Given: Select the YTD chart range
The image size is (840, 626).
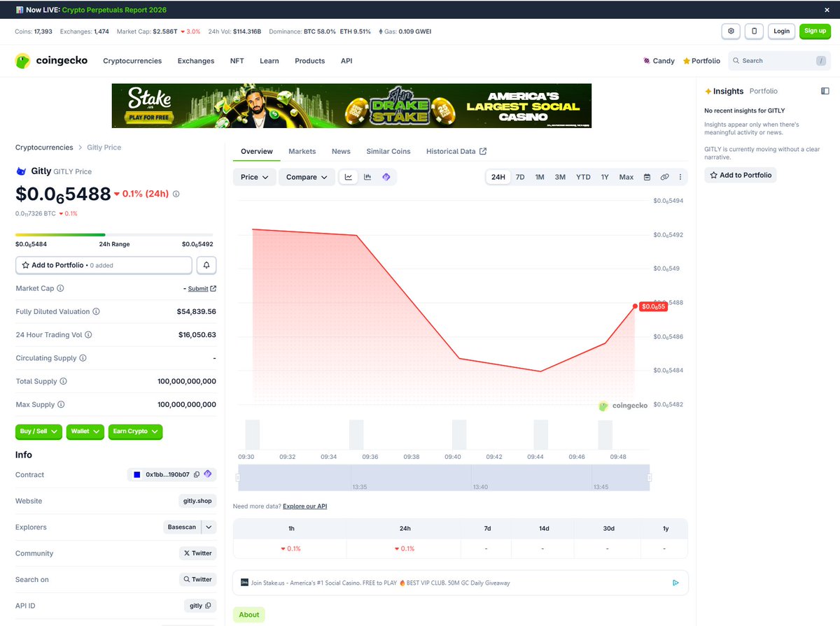Looking at the screenshot, I should pyautogui.click(x=583, y=177).
